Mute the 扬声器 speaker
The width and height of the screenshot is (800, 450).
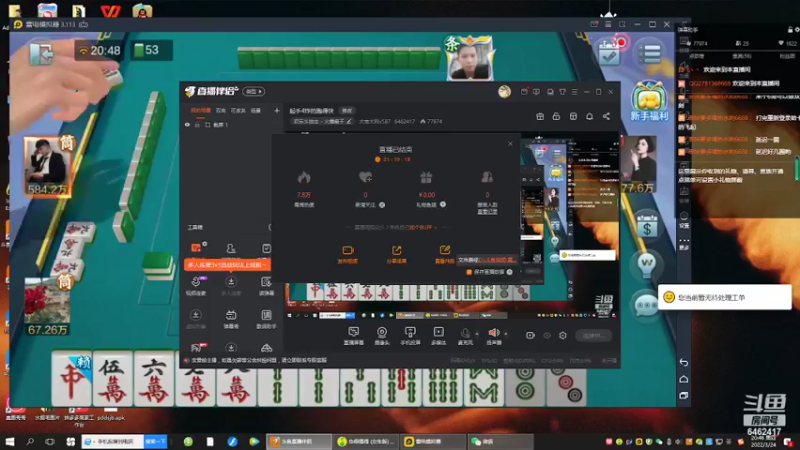493,336
